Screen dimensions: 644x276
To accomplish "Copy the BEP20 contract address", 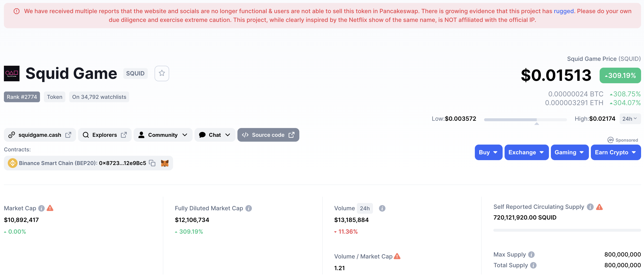I will pyautogui.click(x=152, y=163).
